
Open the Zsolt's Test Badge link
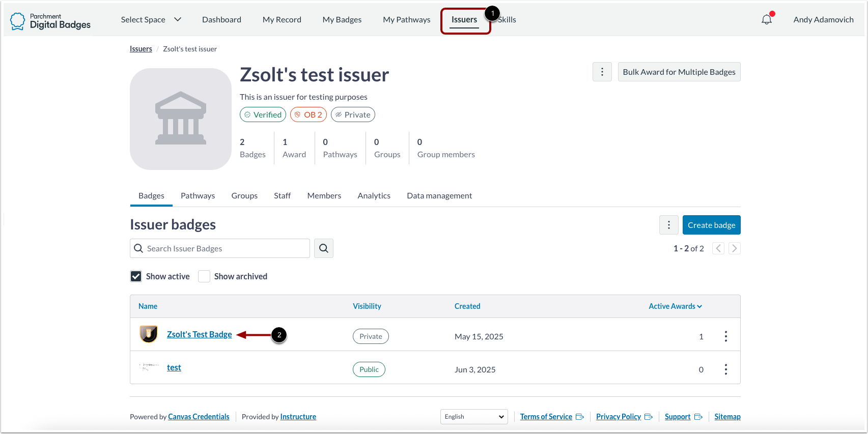tap(200, 334)
